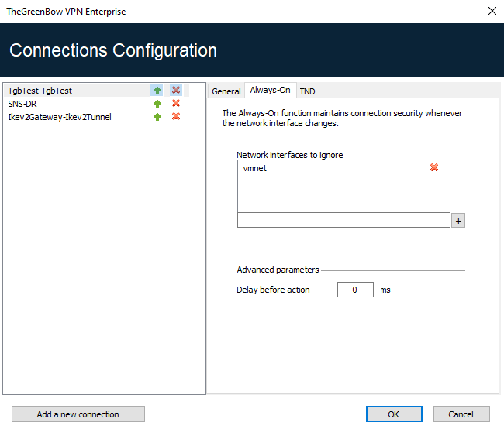Image resolution: width=504 pixels, height=426 pixels.
Task: Click the plus button to add an interface
Action: [x=458, y=221]
